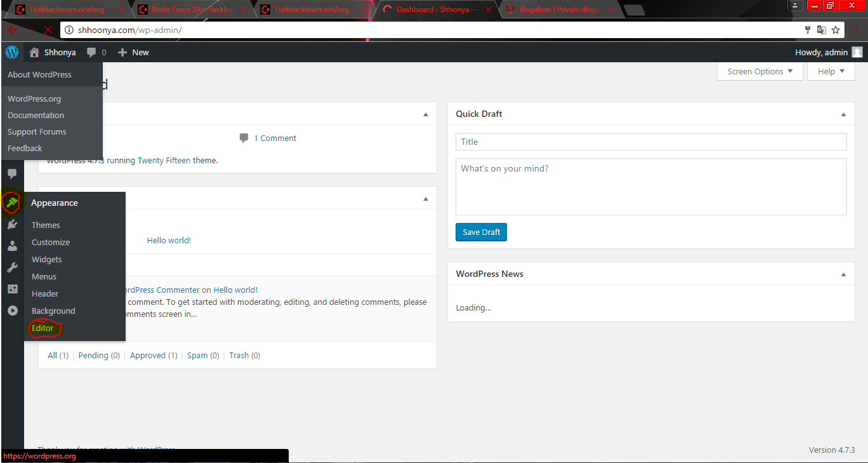Open Settings via the sliders sidebar icon
868x463 pixels.
pos(12,289)
